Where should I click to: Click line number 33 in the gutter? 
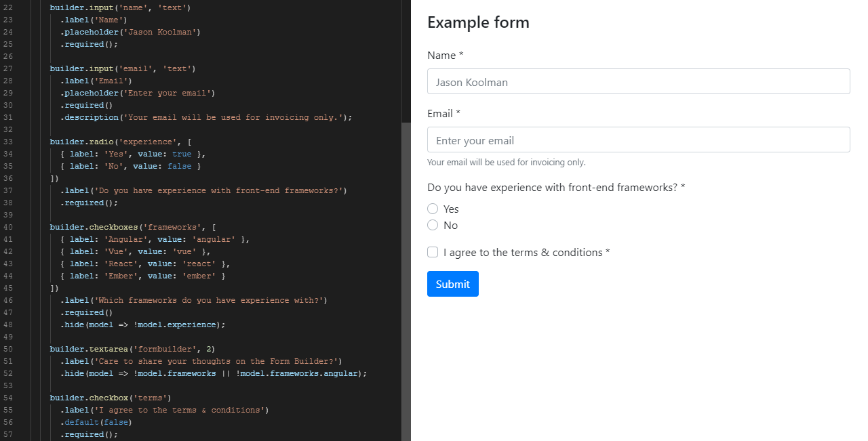pyautogui.click(x=8, y=142)
